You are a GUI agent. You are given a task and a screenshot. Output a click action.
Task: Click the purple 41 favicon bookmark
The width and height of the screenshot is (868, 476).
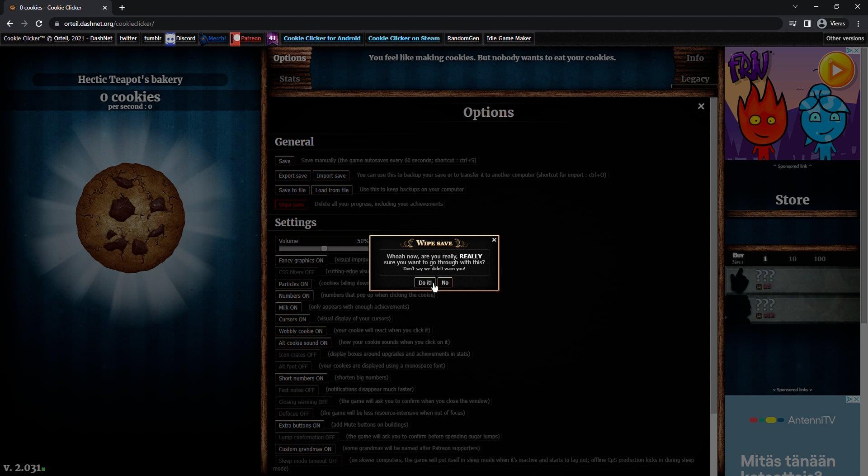[x=273, y=38]
